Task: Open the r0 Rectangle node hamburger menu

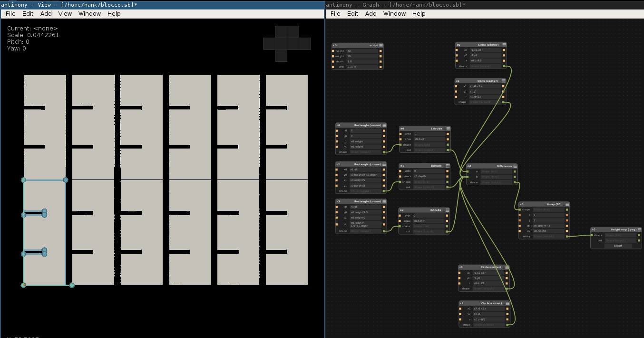Action: tap(384, 125)
